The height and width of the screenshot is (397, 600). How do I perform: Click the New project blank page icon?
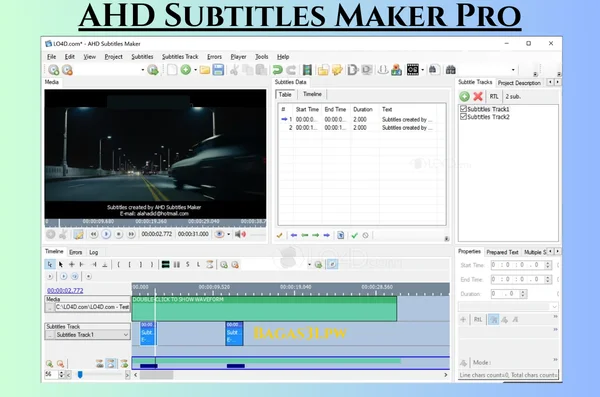(172, 70)
